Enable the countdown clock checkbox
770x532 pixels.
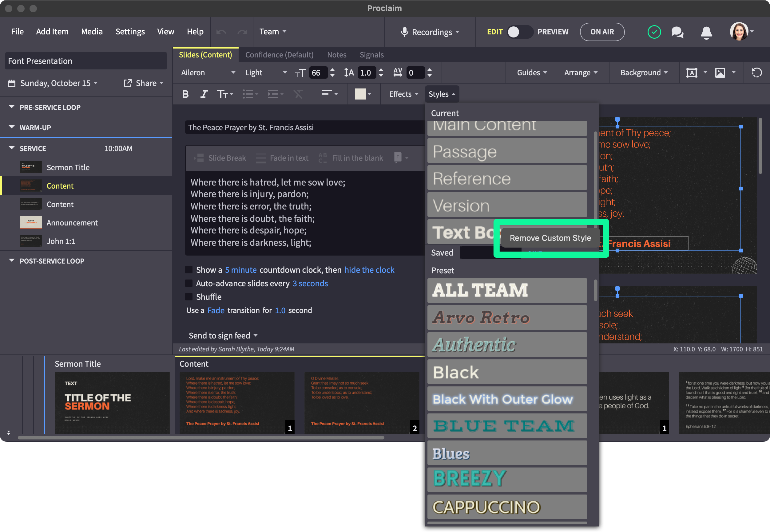[x=189, y=270]
